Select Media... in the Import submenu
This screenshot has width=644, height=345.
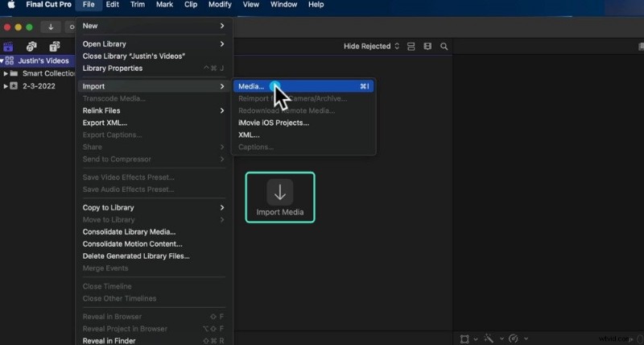251,86
